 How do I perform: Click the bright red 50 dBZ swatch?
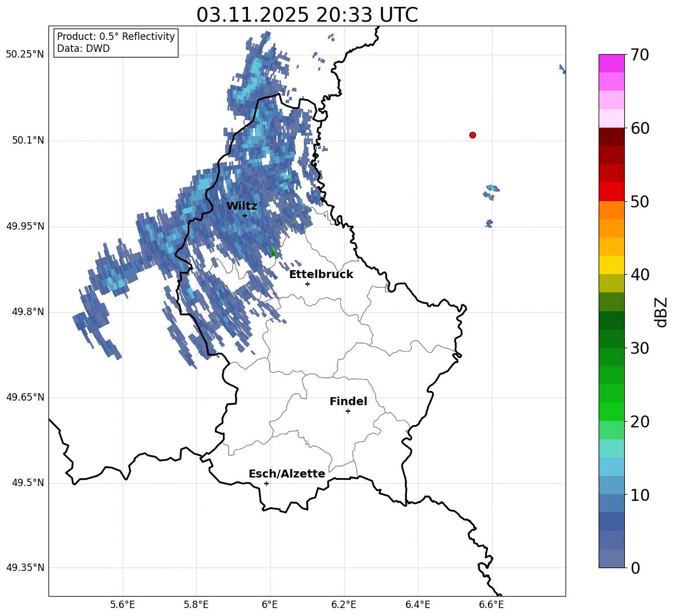[x=612, y=192]
